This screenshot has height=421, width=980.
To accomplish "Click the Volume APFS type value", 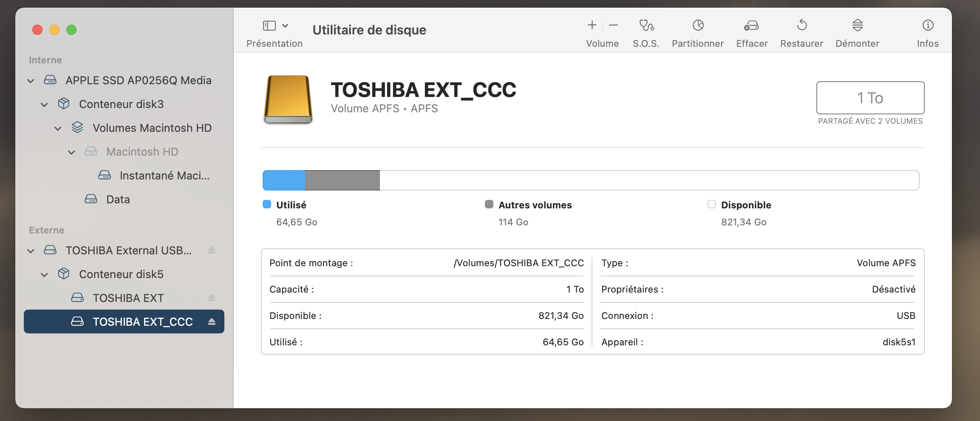I will coord(886,263).
